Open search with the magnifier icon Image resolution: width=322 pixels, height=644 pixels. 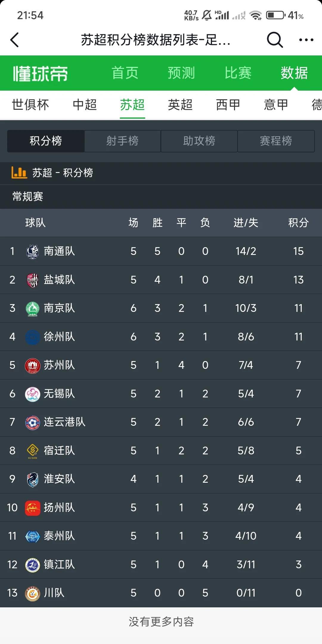point(275,40)
